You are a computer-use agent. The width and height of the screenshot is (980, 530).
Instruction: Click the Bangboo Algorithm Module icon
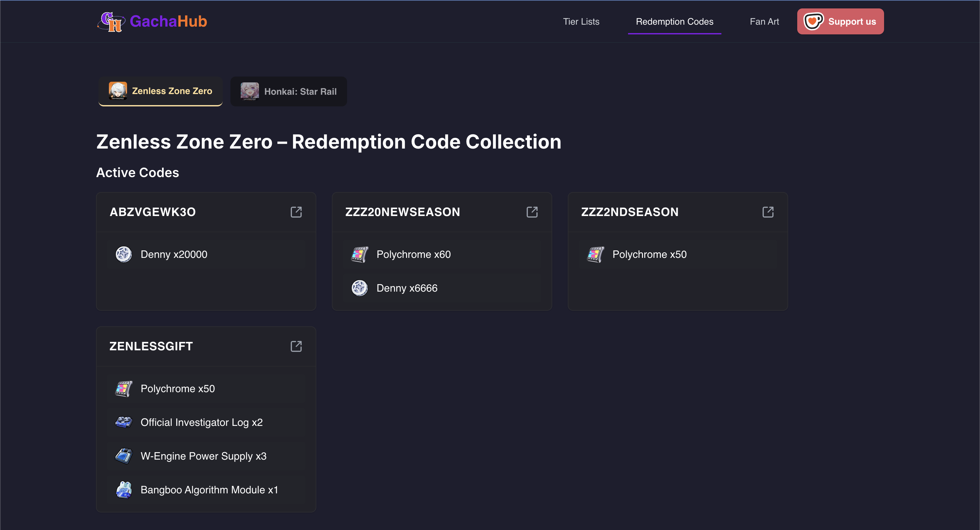pos(123,490)
